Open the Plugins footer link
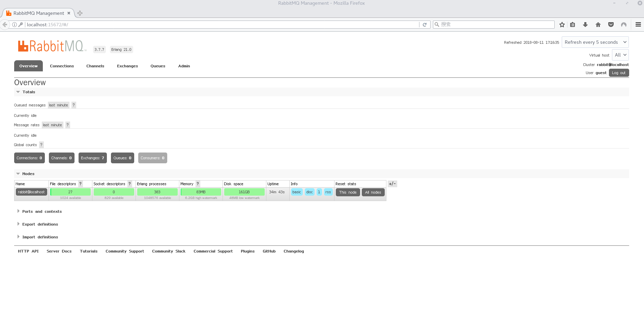644x334 pixels. click(x=247, y=251)
